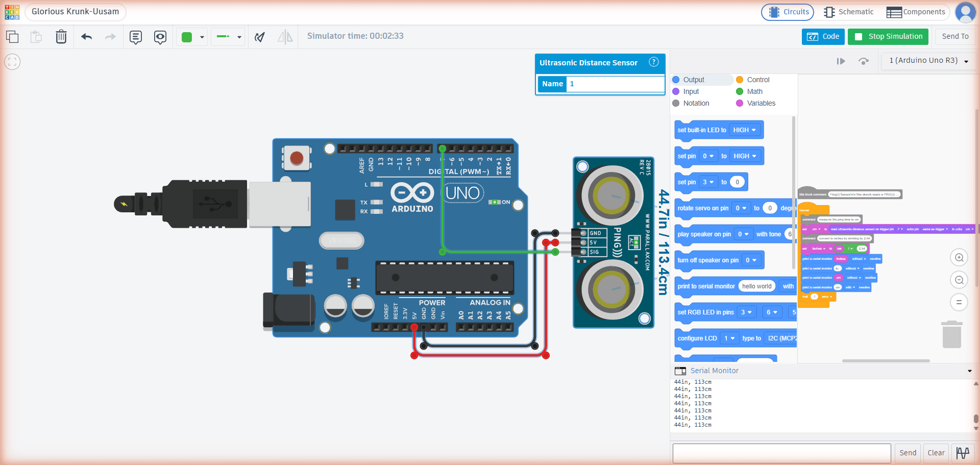Click the copy icon in toolbar

pyautogui.click(x=12, y=37)
